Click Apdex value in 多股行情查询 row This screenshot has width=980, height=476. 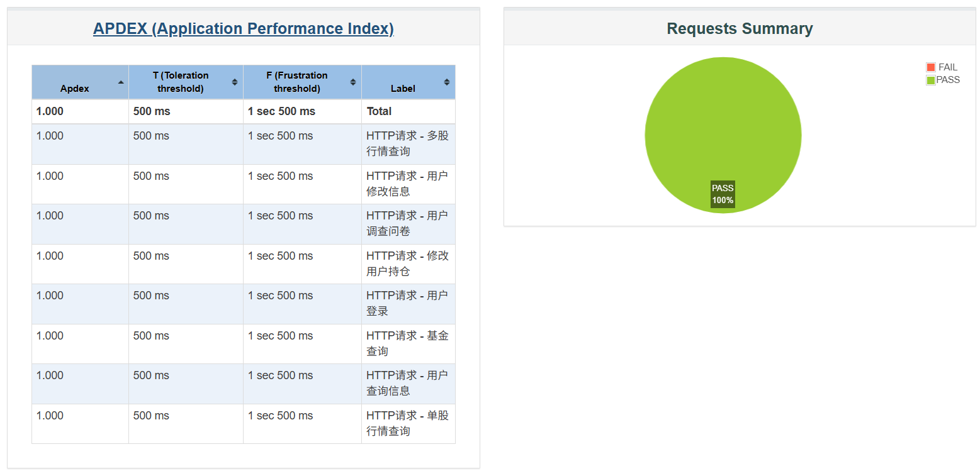point(50,136)
